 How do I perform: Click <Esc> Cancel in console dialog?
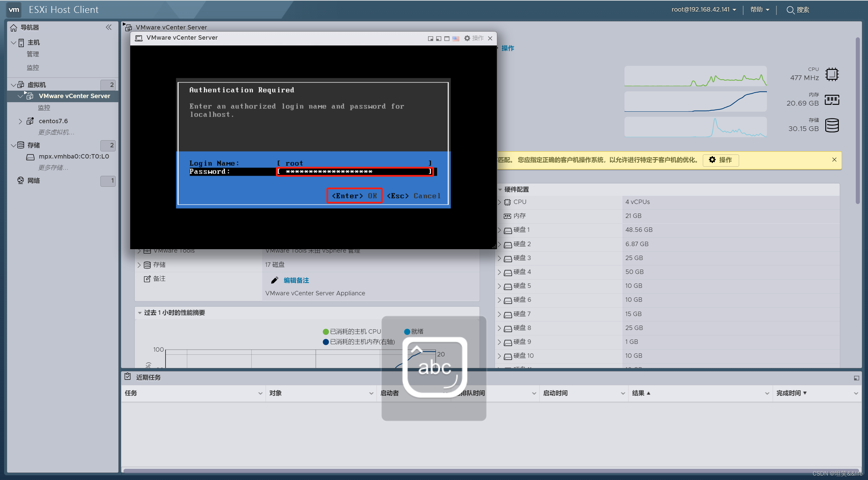pyautogui.click(x=414, y=196)
